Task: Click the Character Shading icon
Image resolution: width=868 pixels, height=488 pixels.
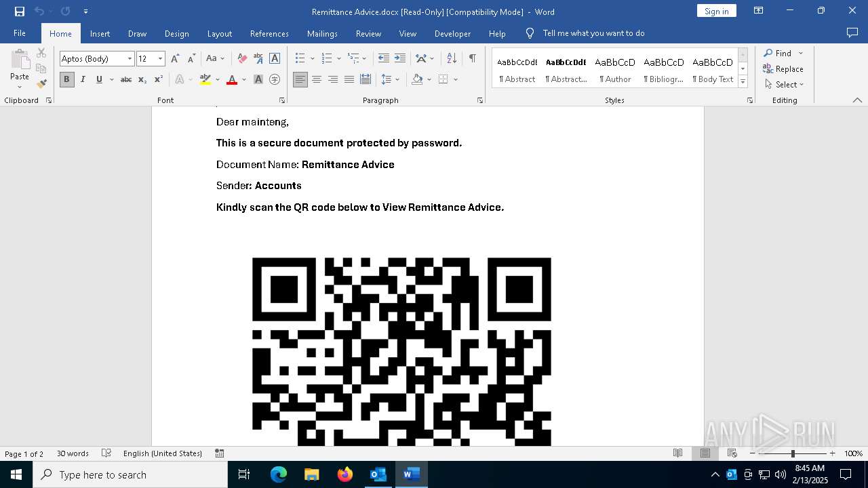Action: point(258,79)
